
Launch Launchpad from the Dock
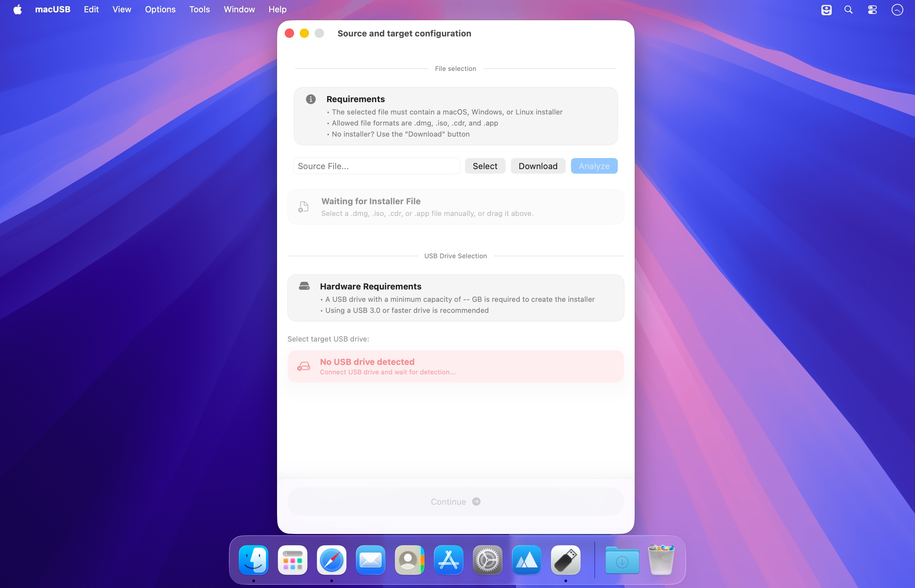[x=292, y=560]
